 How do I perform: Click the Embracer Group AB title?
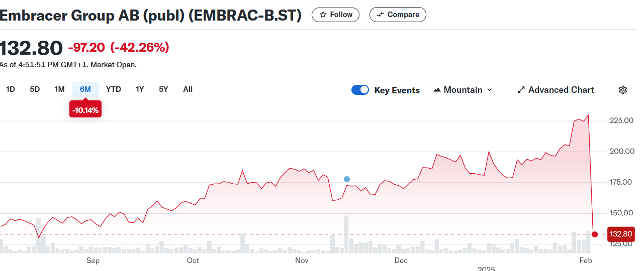click(150, 16)
